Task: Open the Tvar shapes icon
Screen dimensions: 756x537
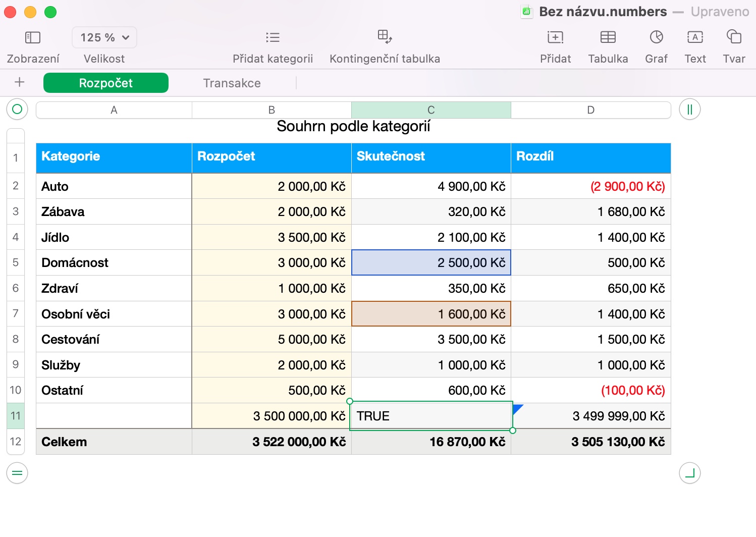Action: pyautogui.click(x=734, y=37)
